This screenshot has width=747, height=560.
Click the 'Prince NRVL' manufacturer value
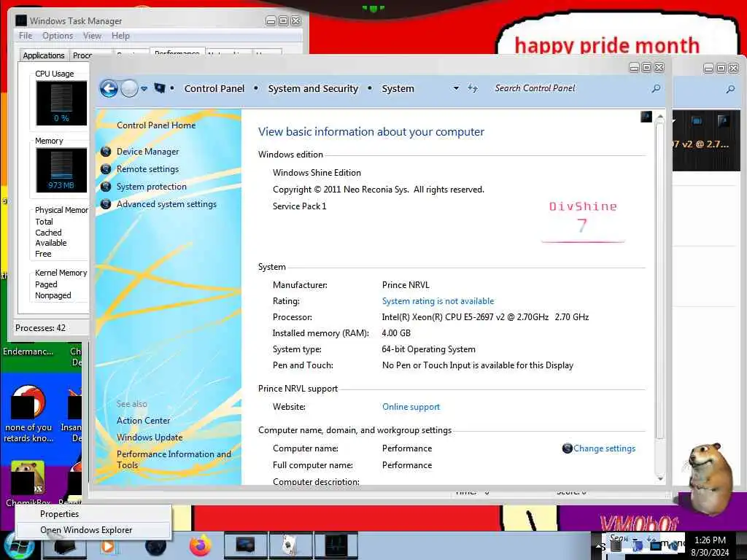click(406, 285)
